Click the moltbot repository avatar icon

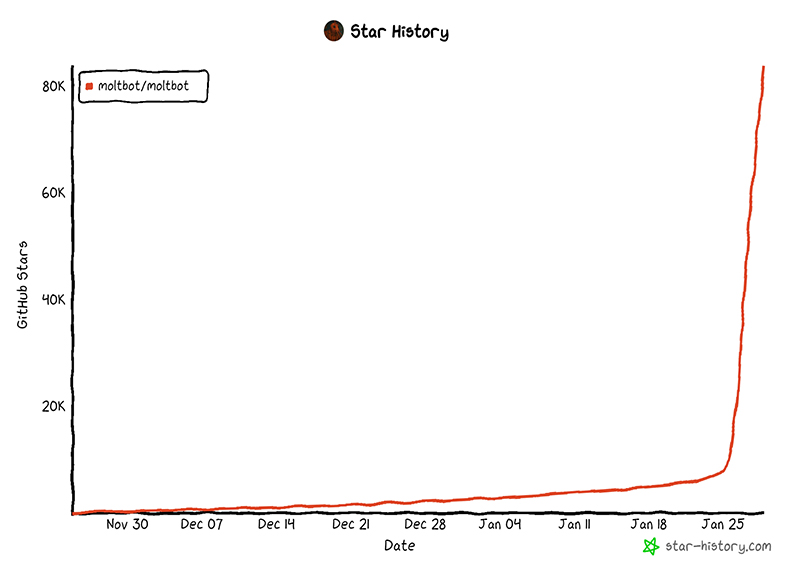pos(334,31)
